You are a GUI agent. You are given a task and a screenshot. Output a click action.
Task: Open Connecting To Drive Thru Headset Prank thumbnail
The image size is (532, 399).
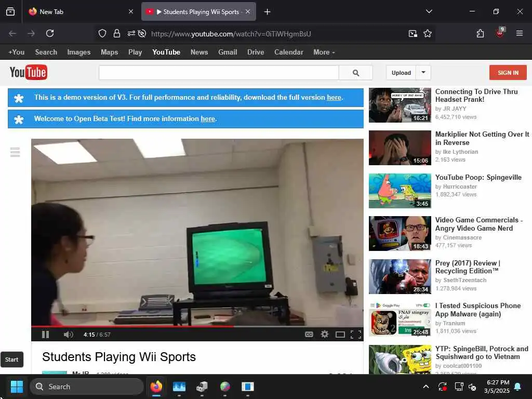(x=400, y=105)
